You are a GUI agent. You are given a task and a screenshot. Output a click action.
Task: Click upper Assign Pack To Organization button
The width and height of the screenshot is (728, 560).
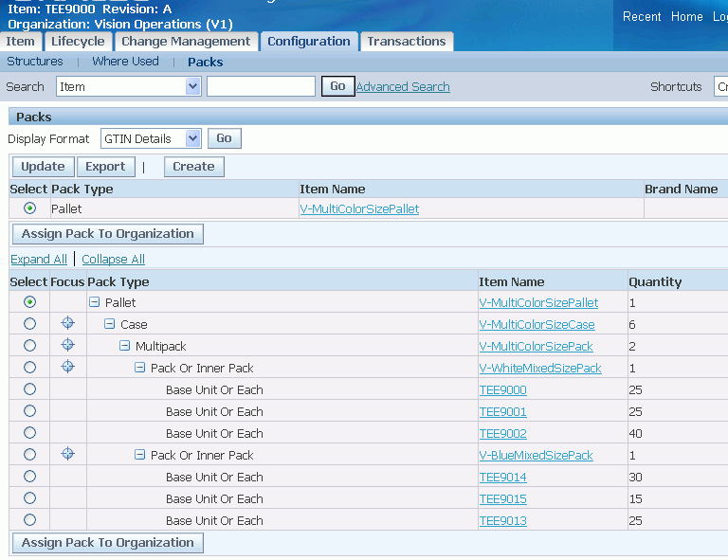pyautogui.click(x=108, y=234)
